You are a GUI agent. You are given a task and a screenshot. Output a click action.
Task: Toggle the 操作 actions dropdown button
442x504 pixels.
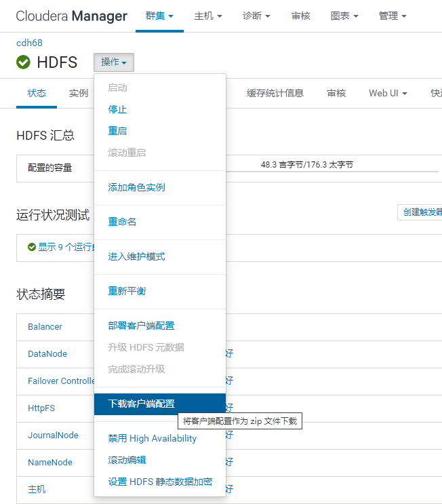(114, 62)
